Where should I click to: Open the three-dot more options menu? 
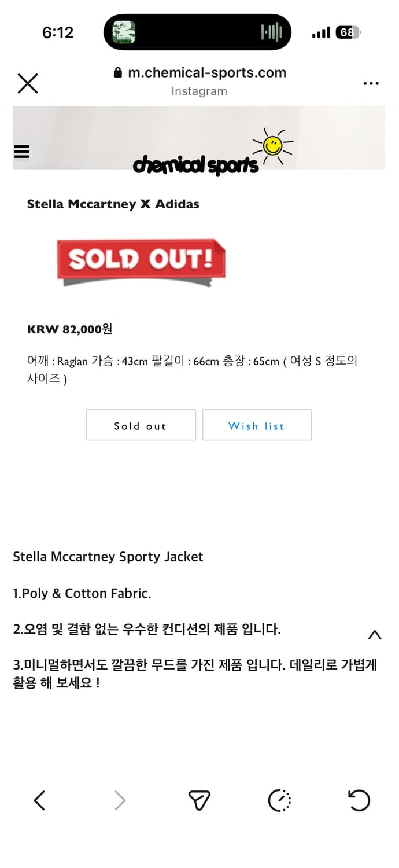click(371, 83)
